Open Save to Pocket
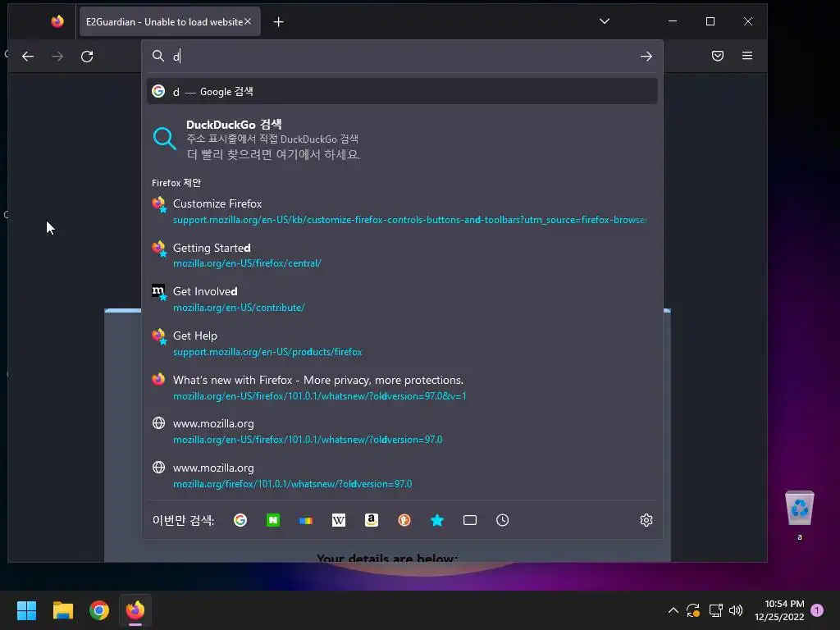 tap(718, 56)
